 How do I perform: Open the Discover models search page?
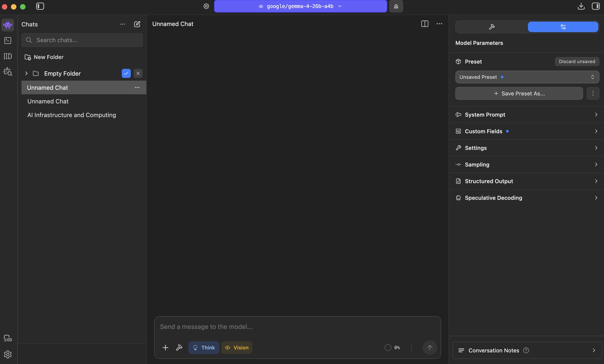point(8,72)
